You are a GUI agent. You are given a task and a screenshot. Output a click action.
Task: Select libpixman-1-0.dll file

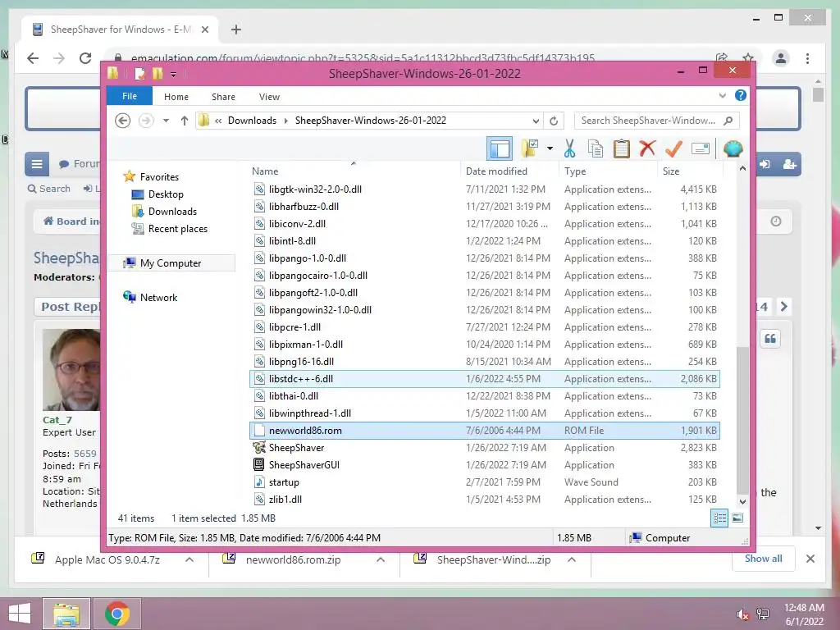(x=484, y=345)
